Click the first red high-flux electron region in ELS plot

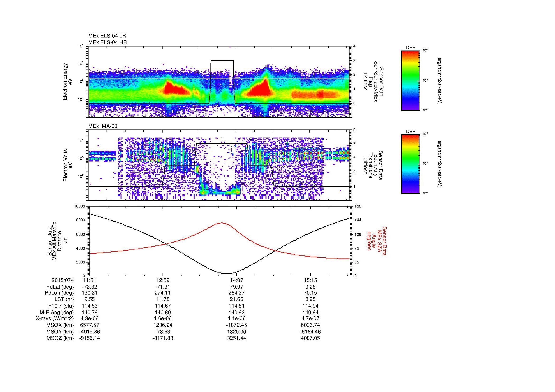tap(175, 89)
